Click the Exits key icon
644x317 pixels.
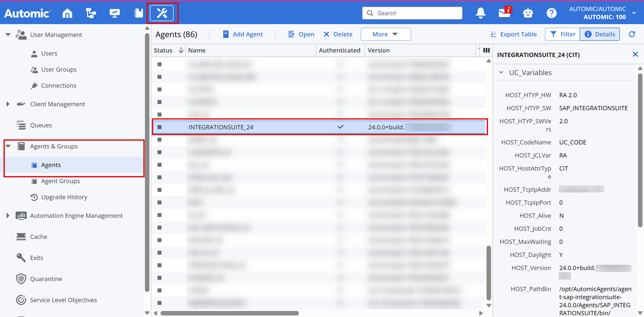(21, 258)
